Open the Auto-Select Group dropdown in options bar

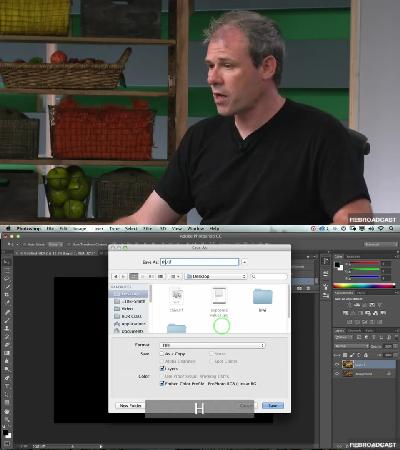coord(55,244)
